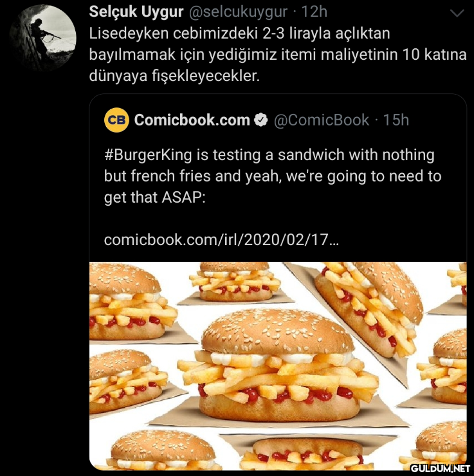
Task: Click the large center burger in the image
Action: tap(278, 366)
